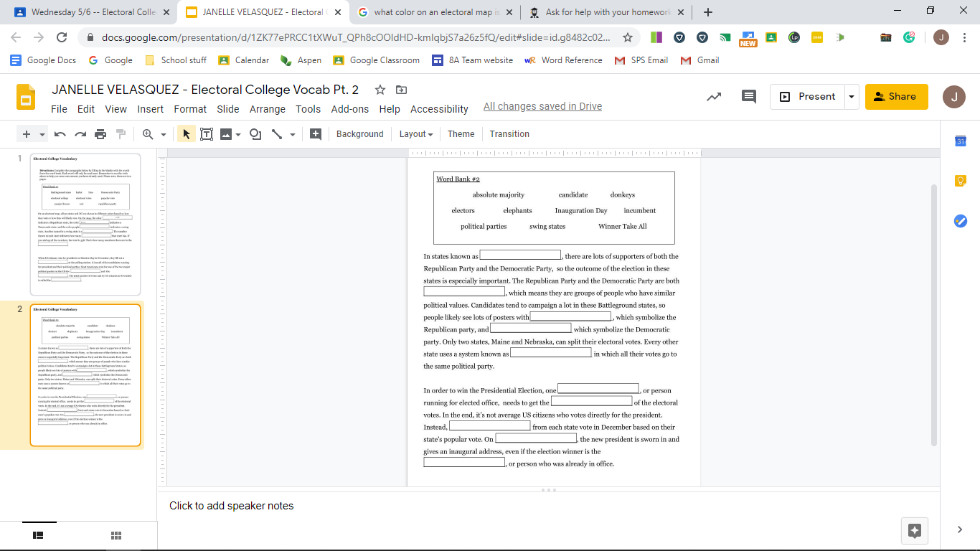Activate the Select cursor tool

186,134
